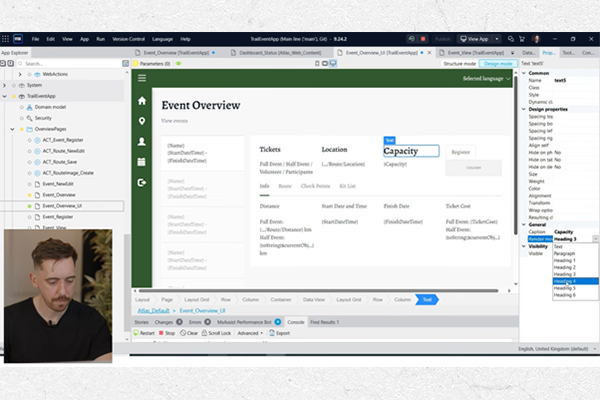The height and width of the screenshot is (400, 600).
Task: Click the Mendix logo icon
Action: click(x=18, y=39)
